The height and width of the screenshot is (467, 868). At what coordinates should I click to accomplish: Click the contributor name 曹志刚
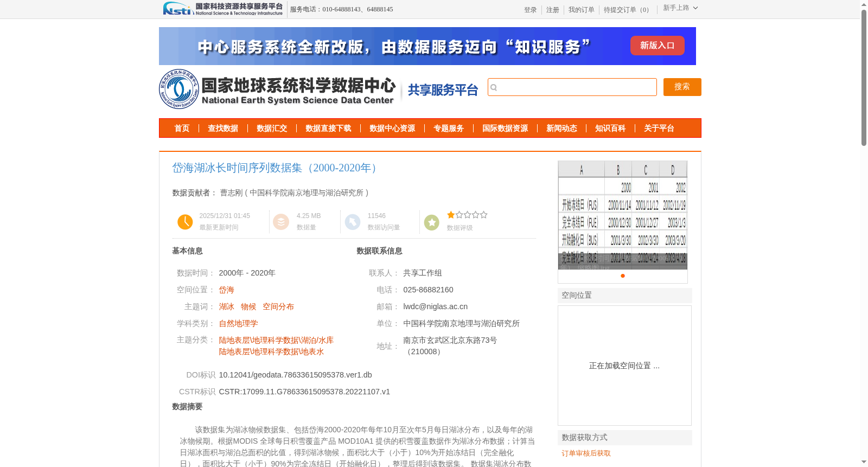pyautogui.click(x=231, y=193)
